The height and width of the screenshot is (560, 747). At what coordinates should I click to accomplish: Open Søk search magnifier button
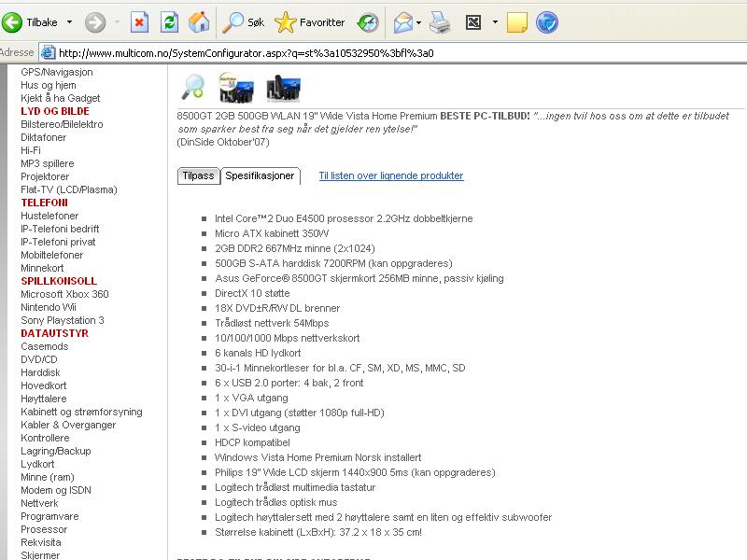tap(244, 22)
